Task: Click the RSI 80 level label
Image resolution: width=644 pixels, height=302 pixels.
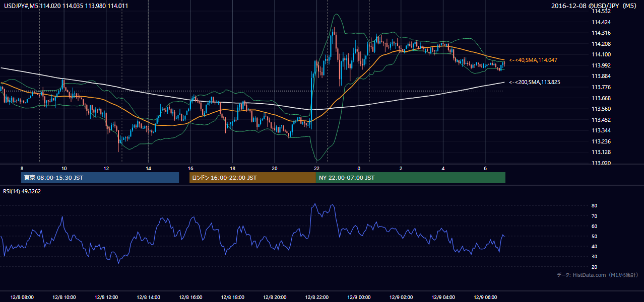Action: [594, 206]
